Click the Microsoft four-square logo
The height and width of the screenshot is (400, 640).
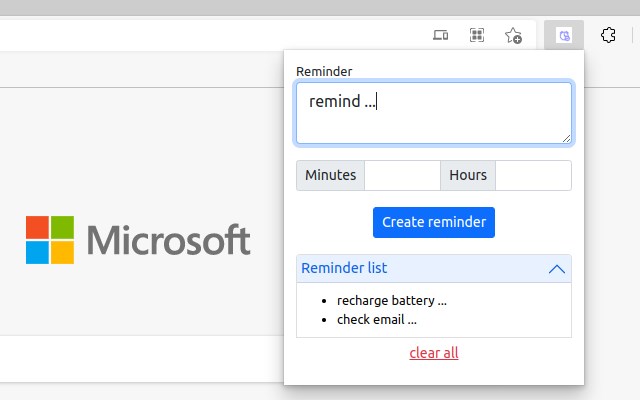click(x=50, y=240)
